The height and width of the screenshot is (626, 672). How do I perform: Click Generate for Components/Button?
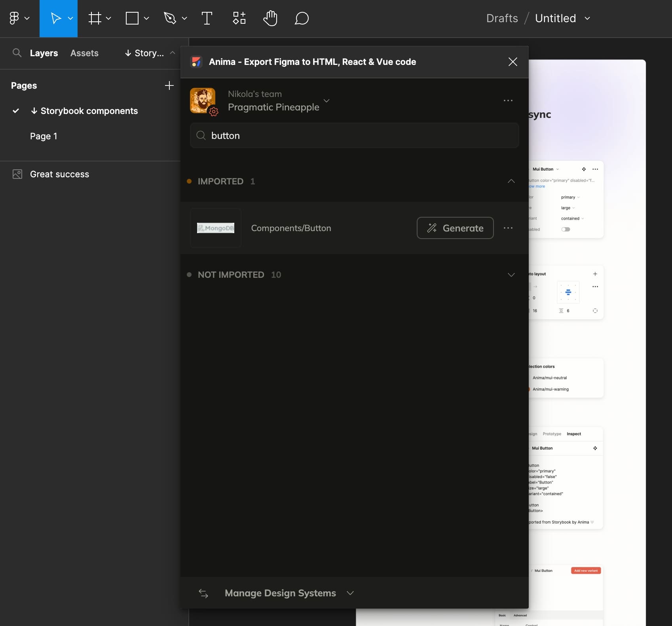click(x=455, y=228)
